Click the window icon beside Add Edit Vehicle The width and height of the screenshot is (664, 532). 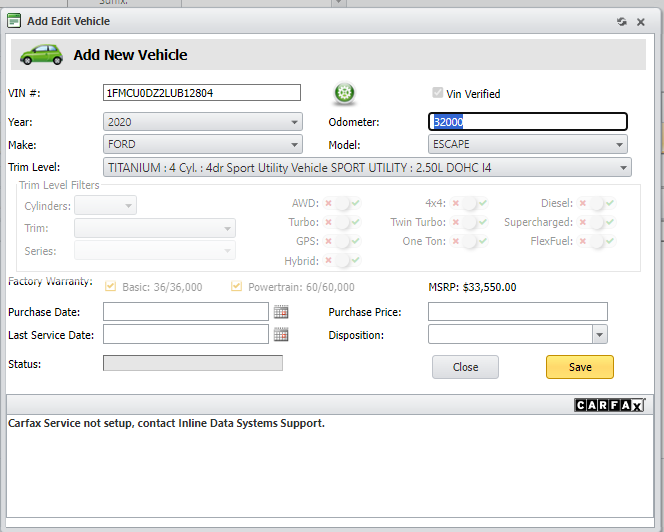(x=14, y=21)
